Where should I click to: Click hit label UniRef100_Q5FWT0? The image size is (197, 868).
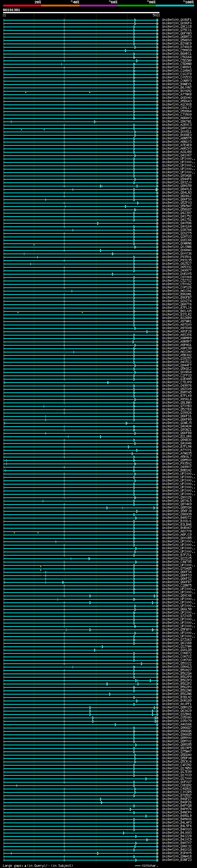tap(177, 630)
